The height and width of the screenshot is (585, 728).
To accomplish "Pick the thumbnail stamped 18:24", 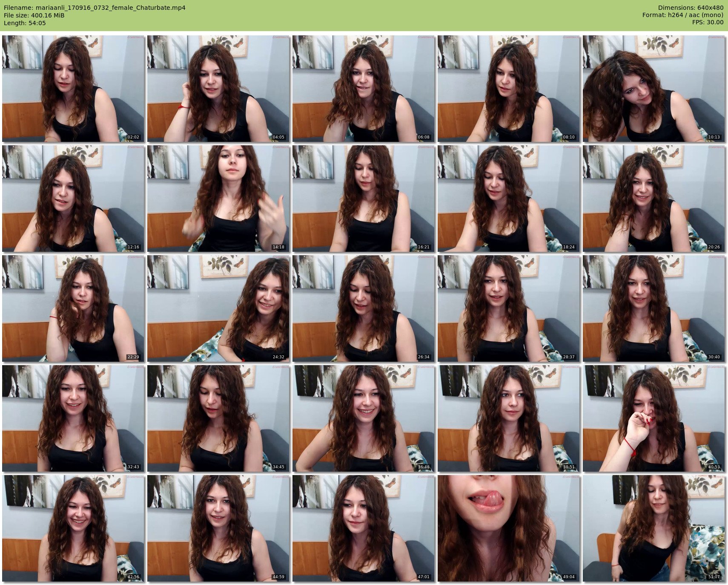I will point(509,199).
